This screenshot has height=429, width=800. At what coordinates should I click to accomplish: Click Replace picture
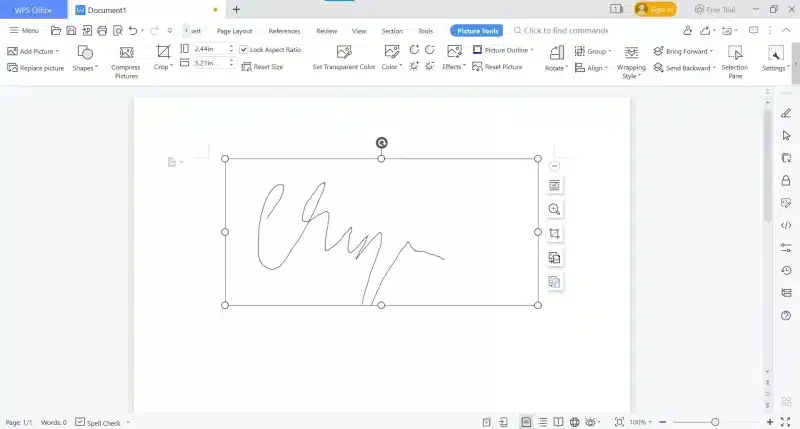(36, 68)
